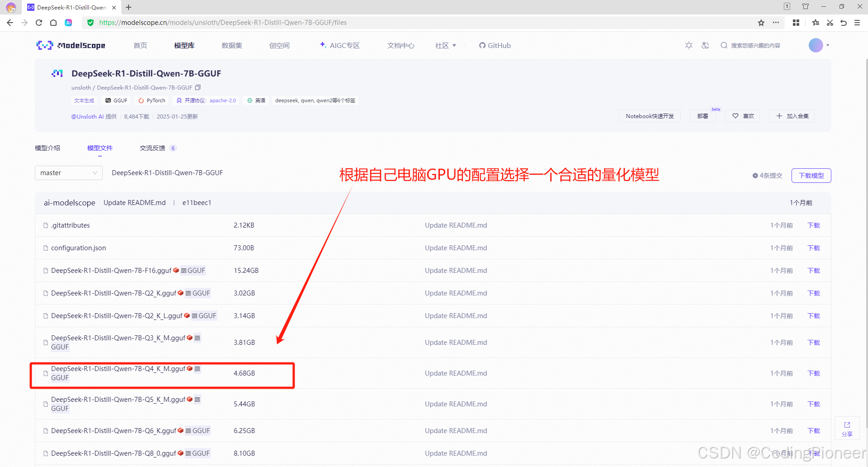Click the 分享 share button
The height and width of the screenshot is (467, 868).
tap(847, 429)
